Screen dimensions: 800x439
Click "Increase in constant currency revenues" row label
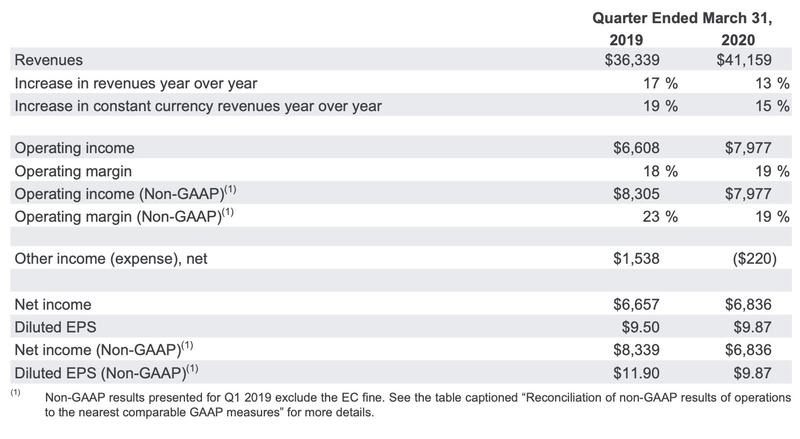[198, 105]
